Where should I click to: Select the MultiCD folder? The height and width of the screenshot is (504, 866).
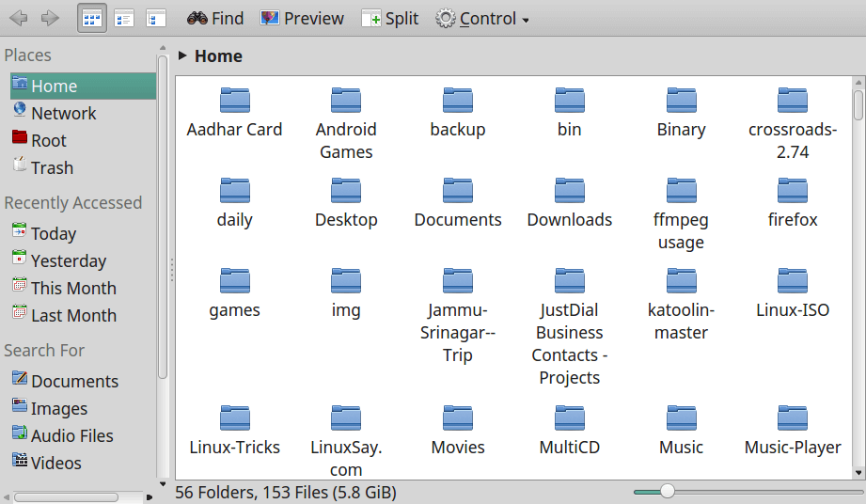pyautogui.click(x=570, y=432)
